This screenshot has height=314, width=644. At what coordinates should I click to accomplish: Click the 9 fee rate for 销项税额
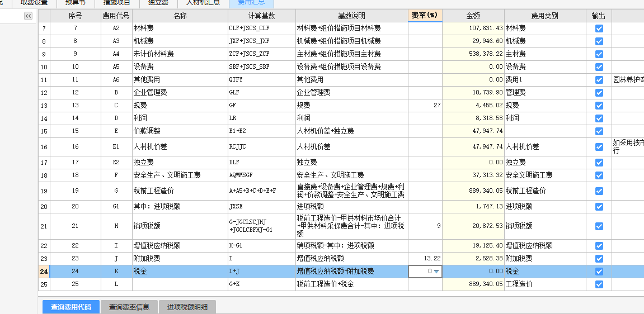[425, 226]
